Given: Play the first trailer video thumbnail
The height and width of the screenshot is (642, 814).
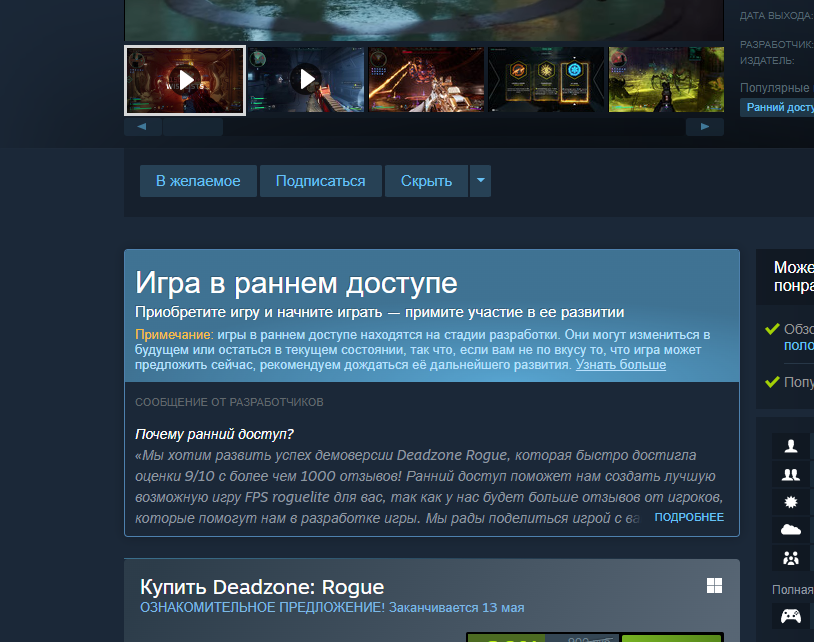Looking at the screenshot, I should [185, 80].
